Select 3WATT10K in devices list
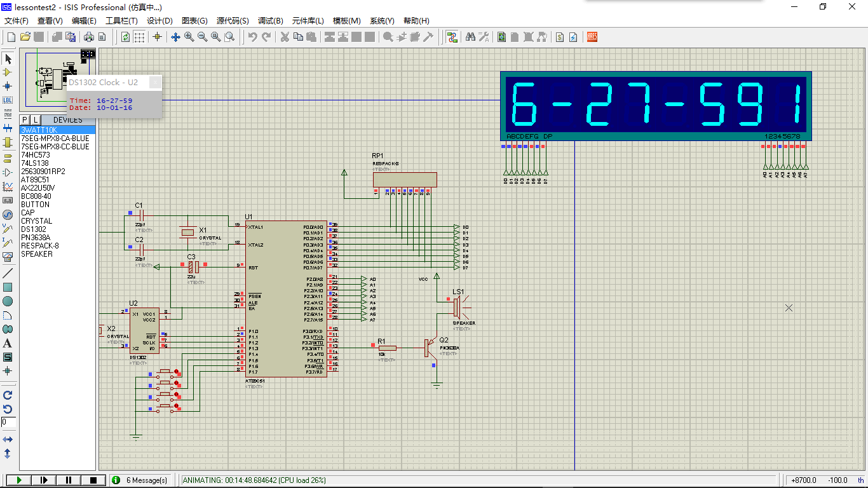The height and width of the screenshot is (488, 868). (x=58, y=130)
